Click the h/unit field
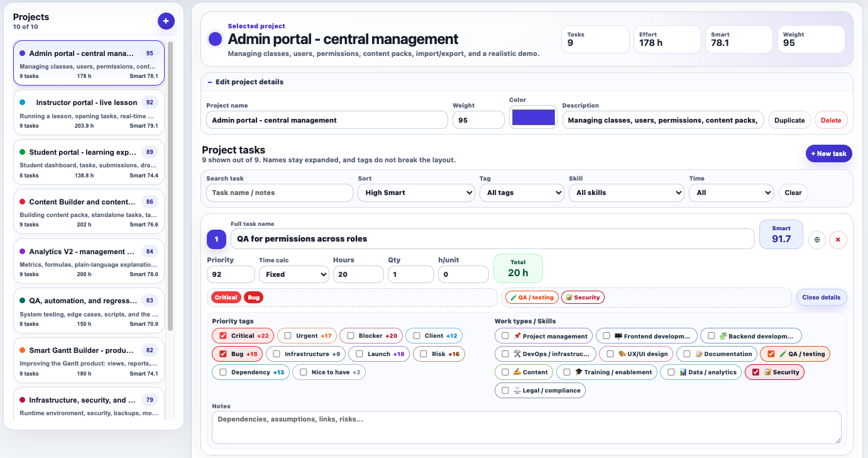 (463, 274)
